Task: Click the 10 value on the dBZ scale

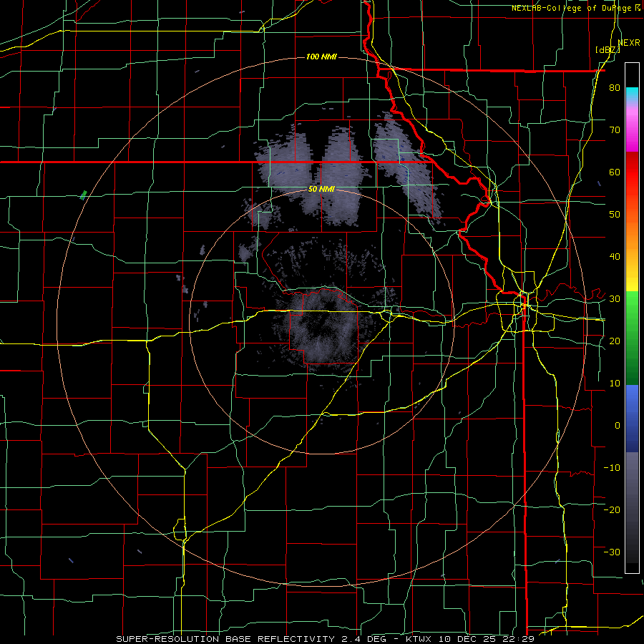Action: coord(615,384)
